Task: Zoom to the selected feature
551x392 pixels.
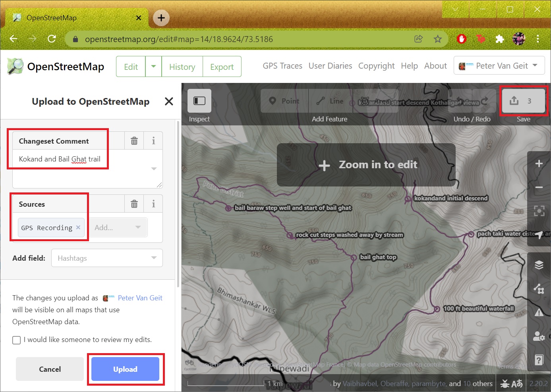Action: pos(539,211)
